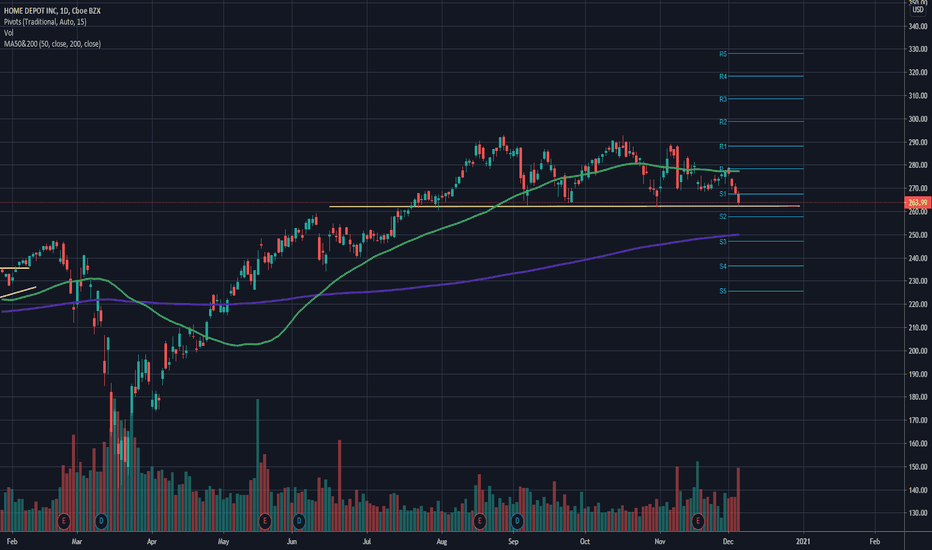This screenshot has width=932, height=550.
Task: Click the 340.00 price axis label
Action: (x=918, y=26)
